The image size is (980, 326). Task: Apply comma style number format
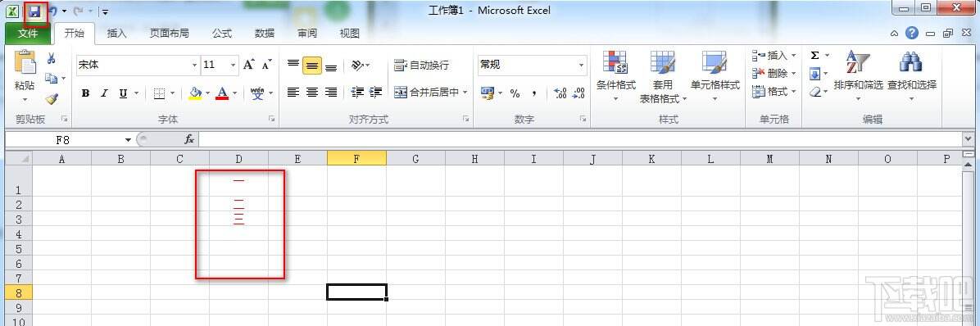click(533, 93)
